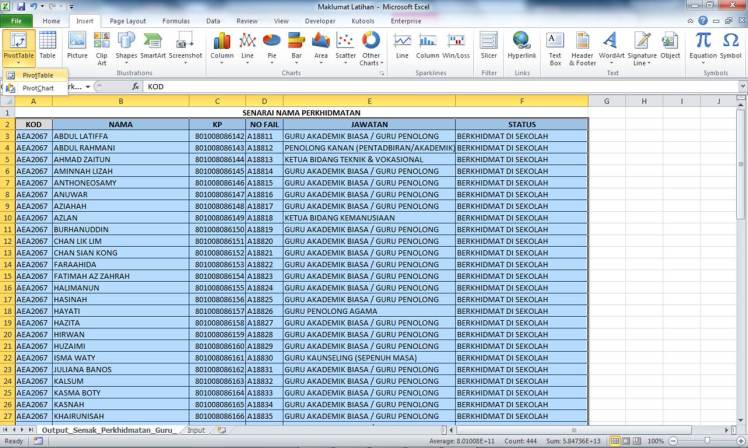Expand the Screenshot dropdown
The image size is (748, 448).
(185, 45)
